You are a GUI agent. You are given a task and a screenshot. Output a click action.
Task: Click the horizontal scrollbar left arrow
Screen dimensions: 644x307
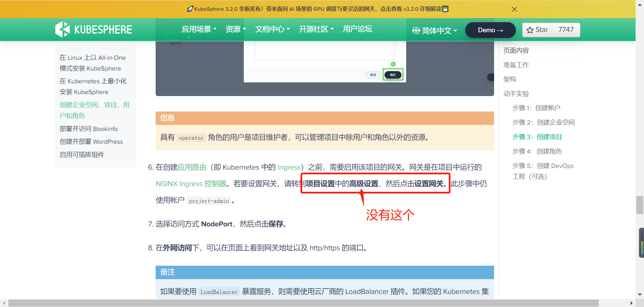coord(4,303)
